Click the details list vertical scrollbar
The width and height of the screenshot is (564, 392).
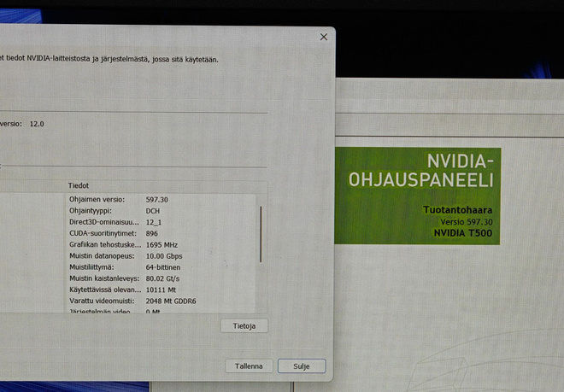click(x=261, y=234)
